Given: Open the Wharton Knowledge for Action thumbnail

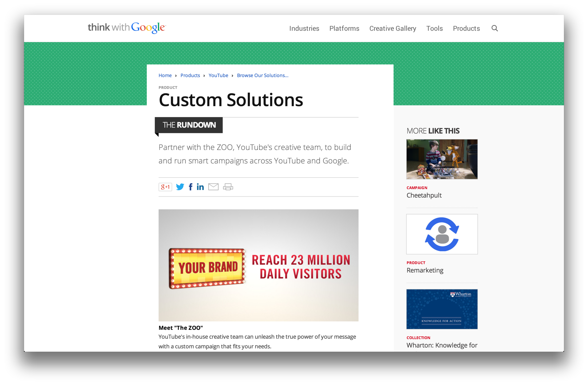Looking at the screenshot, I should (x=442, y=309).
